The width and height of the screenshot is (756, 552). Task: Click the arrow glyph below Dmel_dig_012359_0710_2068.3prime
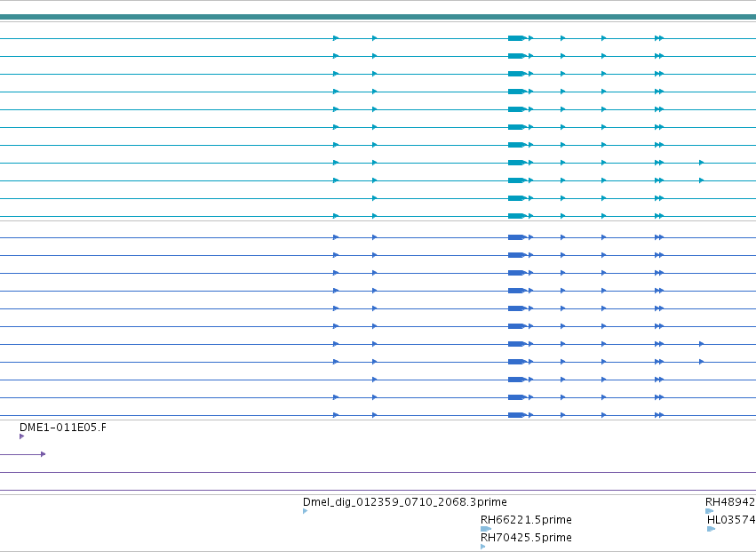tap(306, 511)
